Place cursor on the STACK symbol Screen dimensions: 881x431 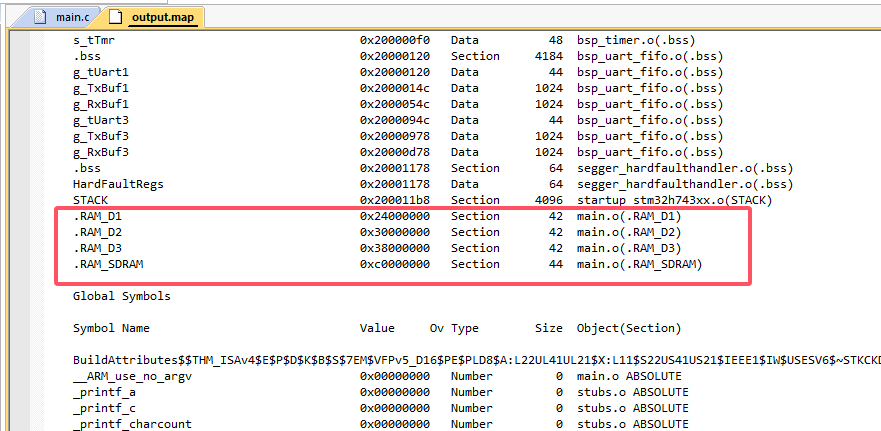pyautogui.click(x=90, y=200)
